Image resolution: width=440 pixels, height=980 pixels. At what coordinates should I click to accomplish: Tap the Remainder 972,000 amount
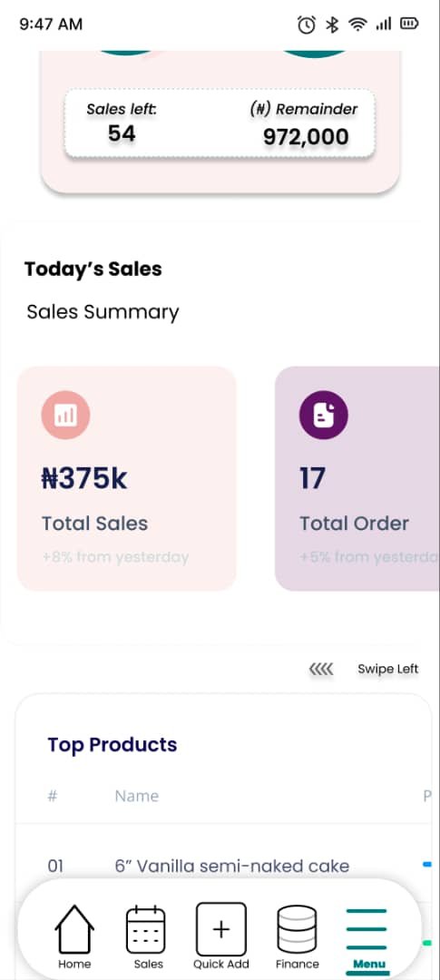[x=306, y=136]
